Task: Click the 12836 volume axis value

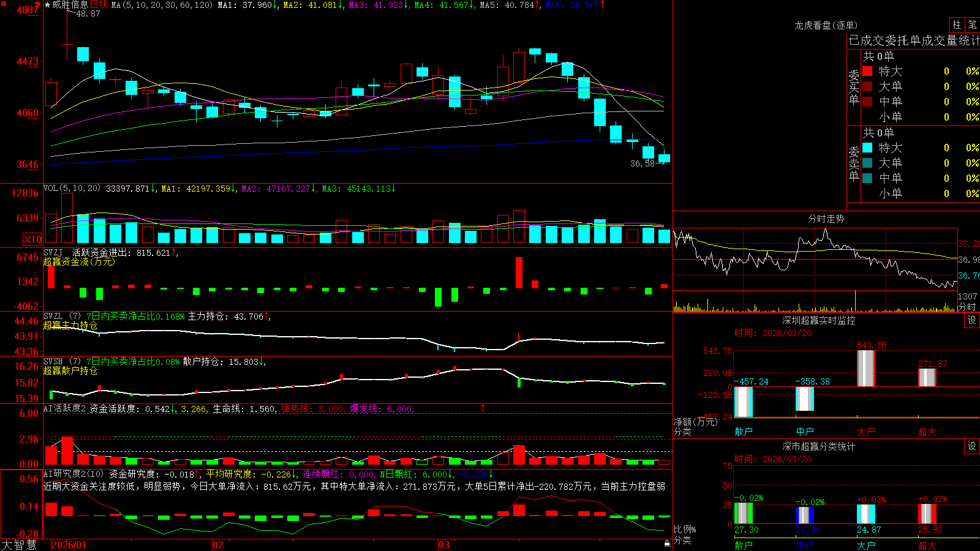Action: pyautogui.click(x=25, y=193)
